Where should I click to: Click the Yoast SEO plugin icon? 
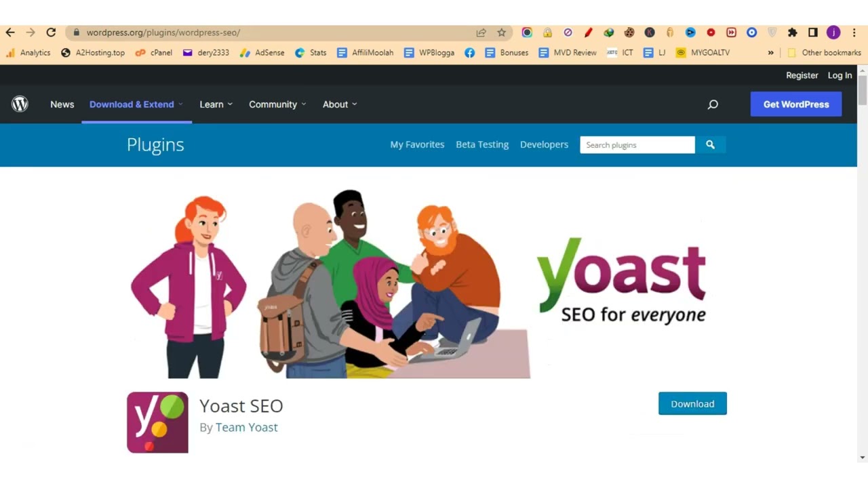[x=157, y=422]
